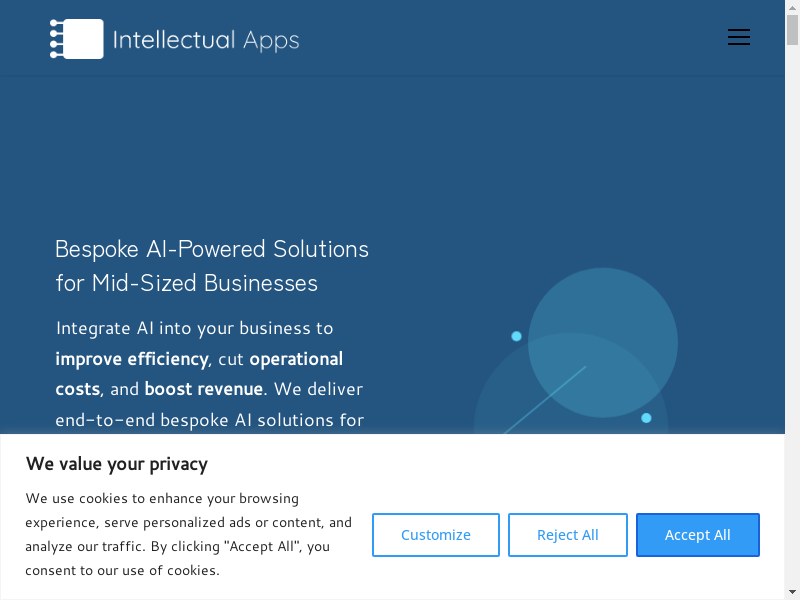Open cookie preferences via Customize
This screenshot has width=800, height=600.
436,535
